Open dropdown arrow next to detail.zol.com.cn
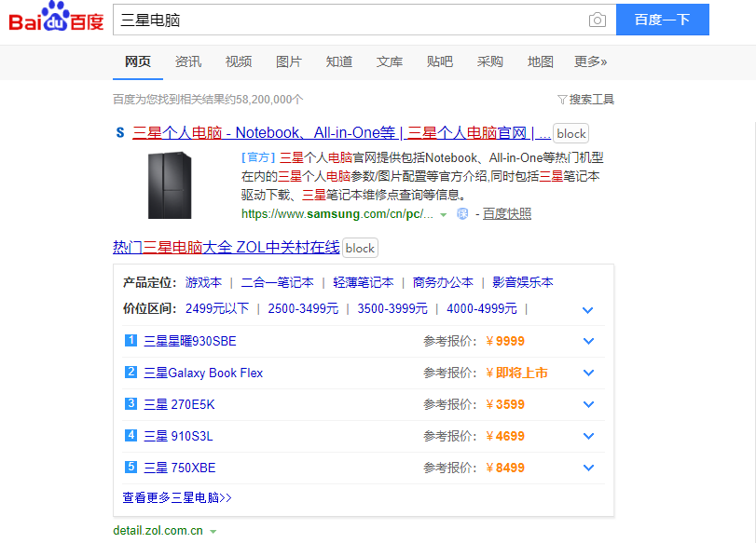 click(x=213, y=532)
